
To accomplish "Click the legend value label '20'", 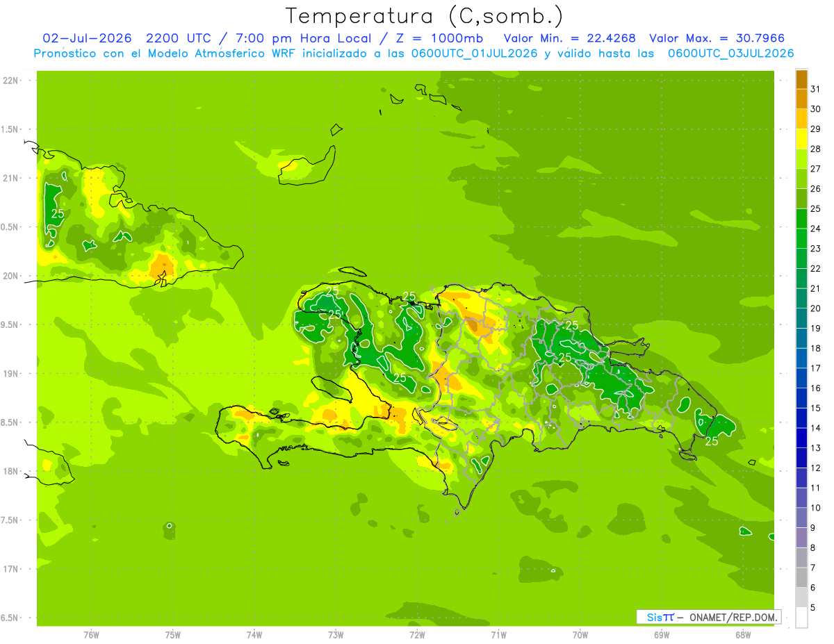I will (816, 308).
